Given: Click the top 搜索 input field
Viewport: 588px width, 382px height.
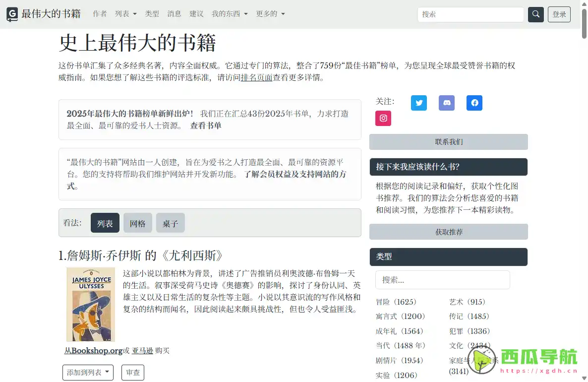Looking at the screenshot, I should pos(470,14).
